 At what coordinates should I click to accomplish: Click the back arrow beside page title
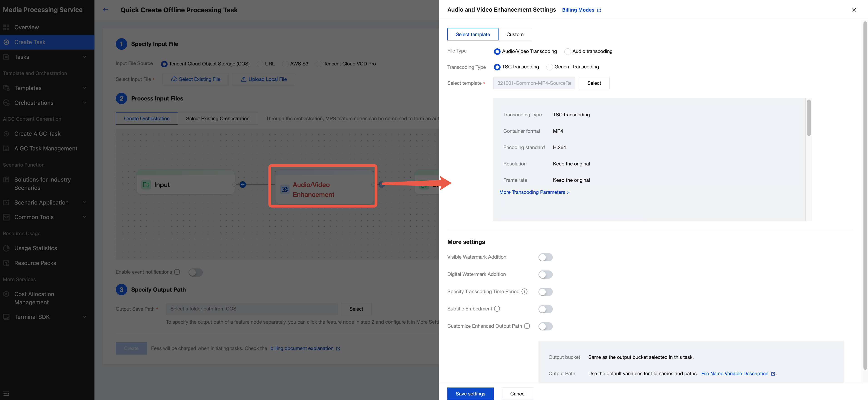tap(105, 10)
